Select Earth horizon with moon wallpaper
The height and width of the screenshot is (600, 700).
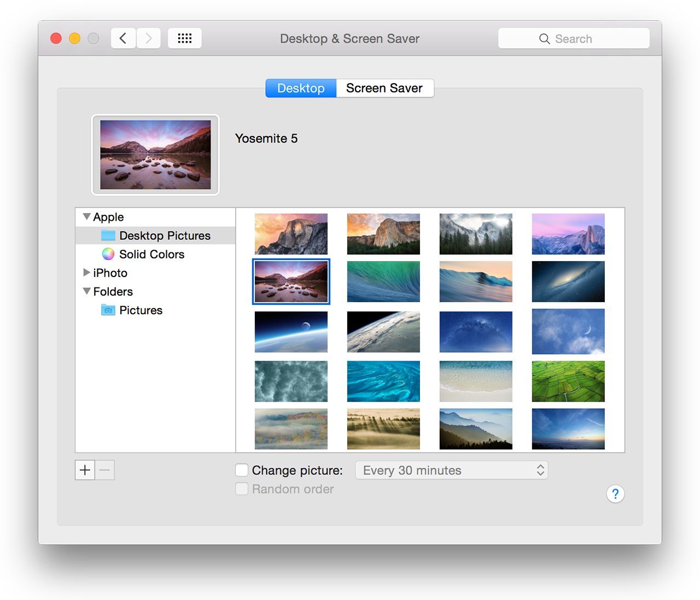point(291,332)
